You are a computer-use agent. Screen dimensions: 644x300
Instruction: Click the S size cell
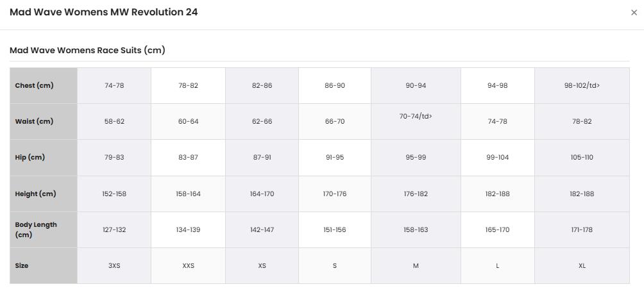pos(335,265)
